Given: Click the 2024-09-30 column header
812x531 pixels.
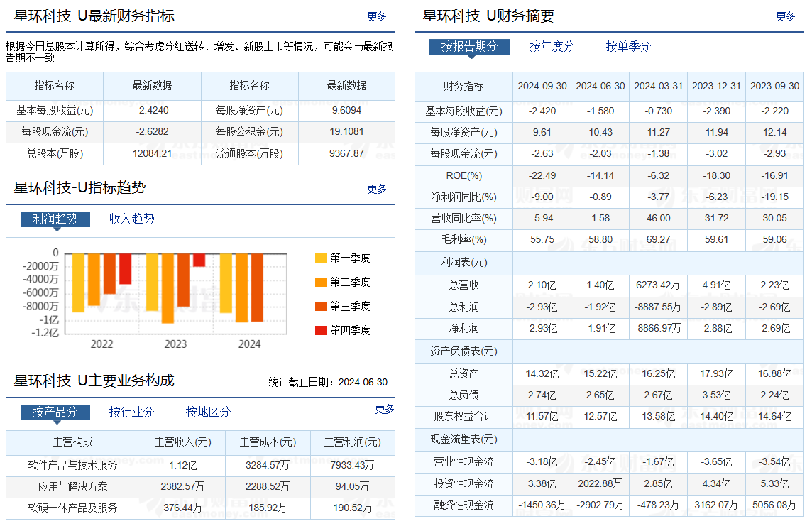Looking at the screenshot, I should 542,86.
